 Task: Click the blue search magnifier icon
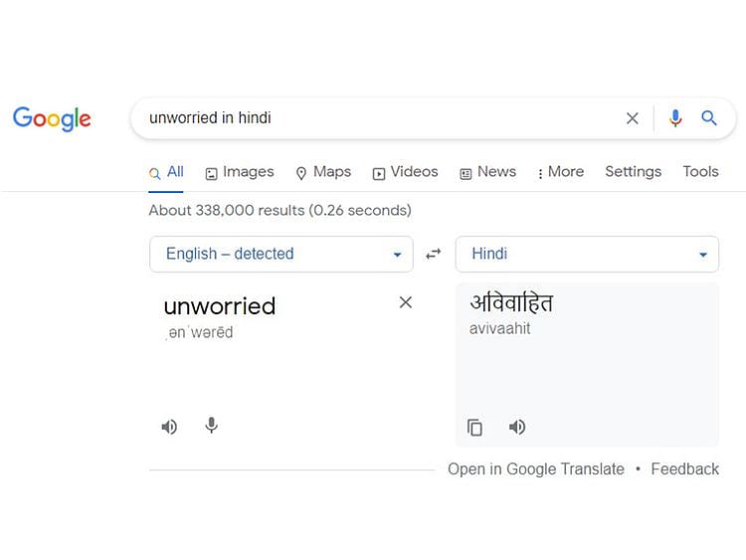(x=709, y=118)
